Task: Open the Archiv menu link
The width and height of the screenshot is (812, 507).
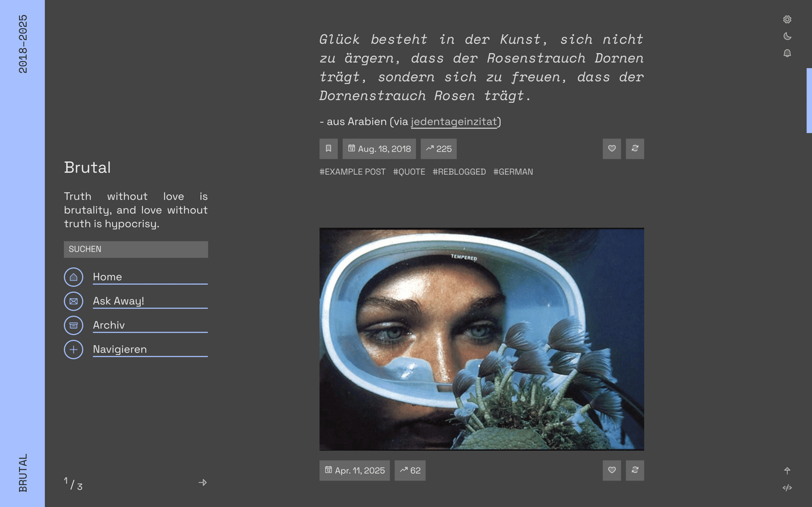Action: (150, 325)
